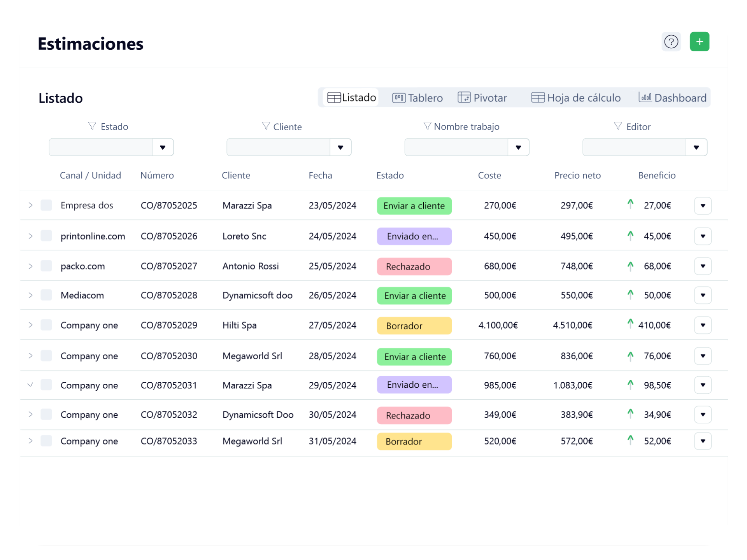Click the Nombre trabajo filter funnel icon

[427, 126]
